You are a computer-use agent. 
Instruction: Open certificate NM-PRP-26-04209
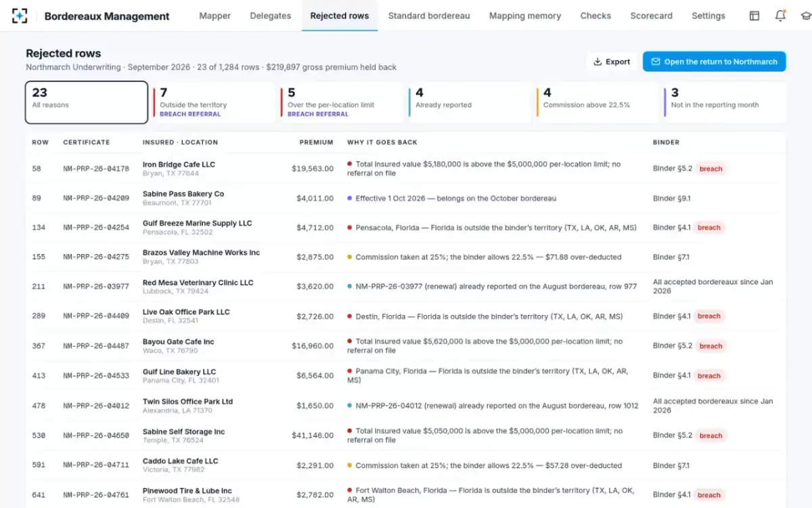coord(96,198)
